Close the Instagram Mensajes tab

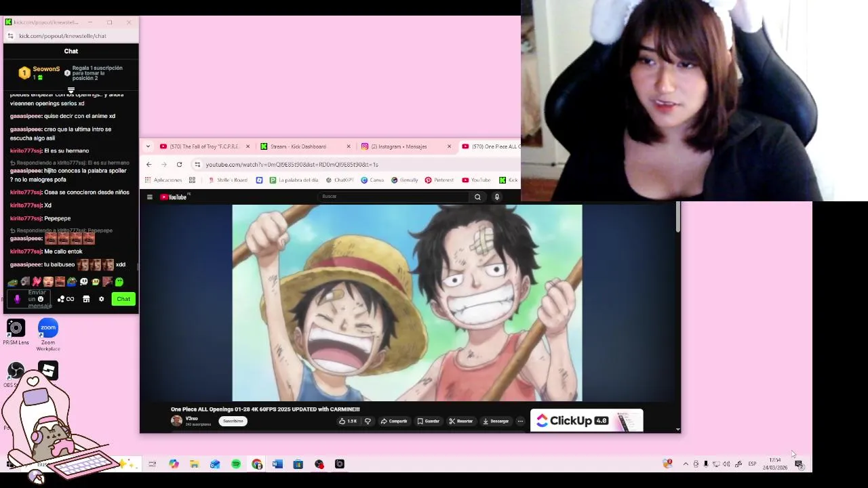point(449,146)
